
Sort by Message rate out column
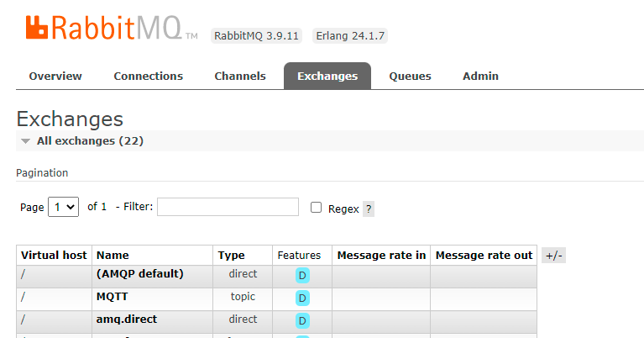tap(484, 256)
